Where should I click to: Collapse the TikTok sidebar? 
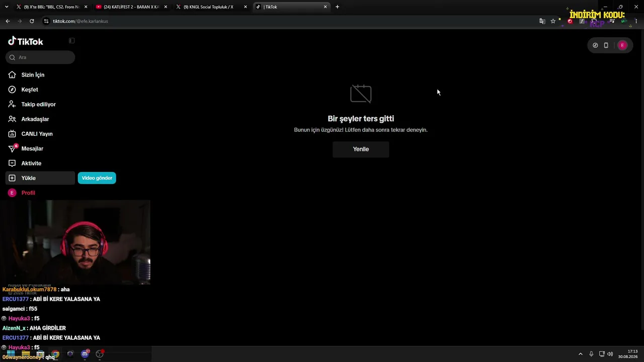point(71,41)
